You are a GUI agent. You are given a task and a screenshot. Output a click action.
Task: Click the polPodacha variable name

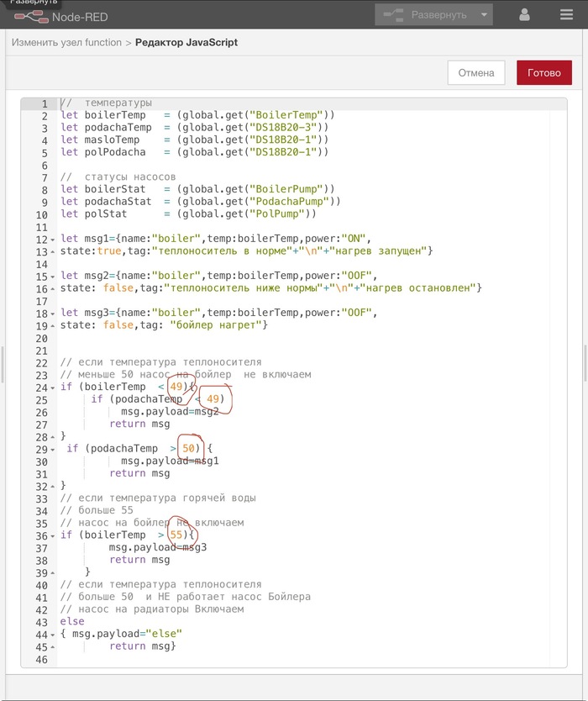115,152
